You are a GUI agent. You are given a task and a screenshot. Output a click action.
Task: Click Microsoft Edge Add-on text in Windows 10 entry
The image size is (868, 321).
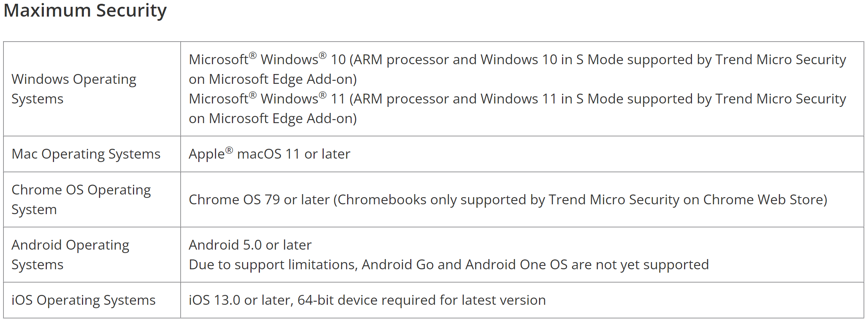283,79
